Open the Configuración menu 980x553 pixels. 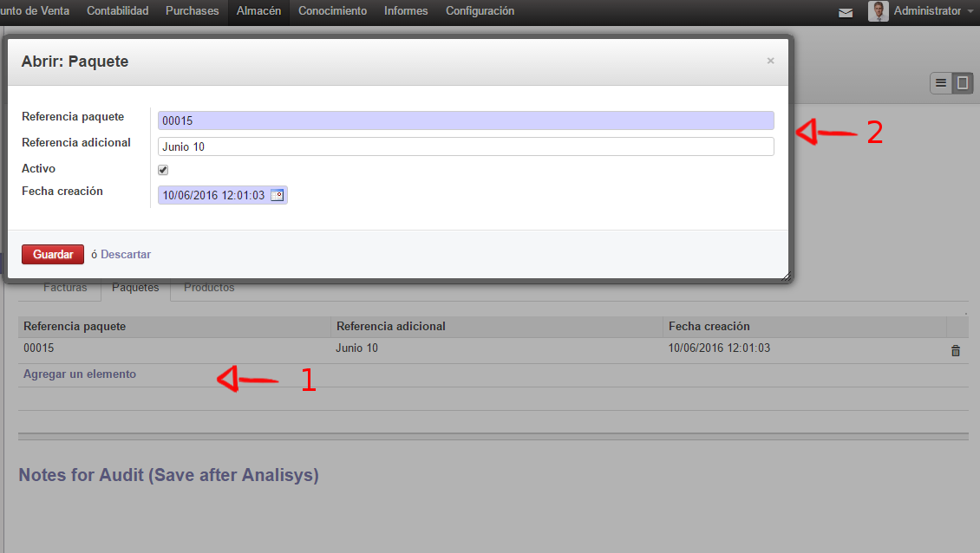pyautogui.click(x=480, y=11)
